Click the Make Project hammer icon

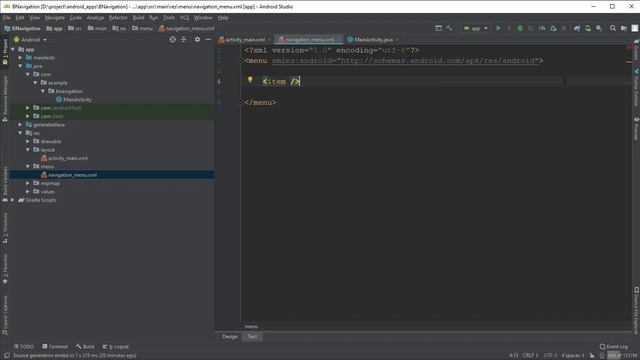point(449,28)
